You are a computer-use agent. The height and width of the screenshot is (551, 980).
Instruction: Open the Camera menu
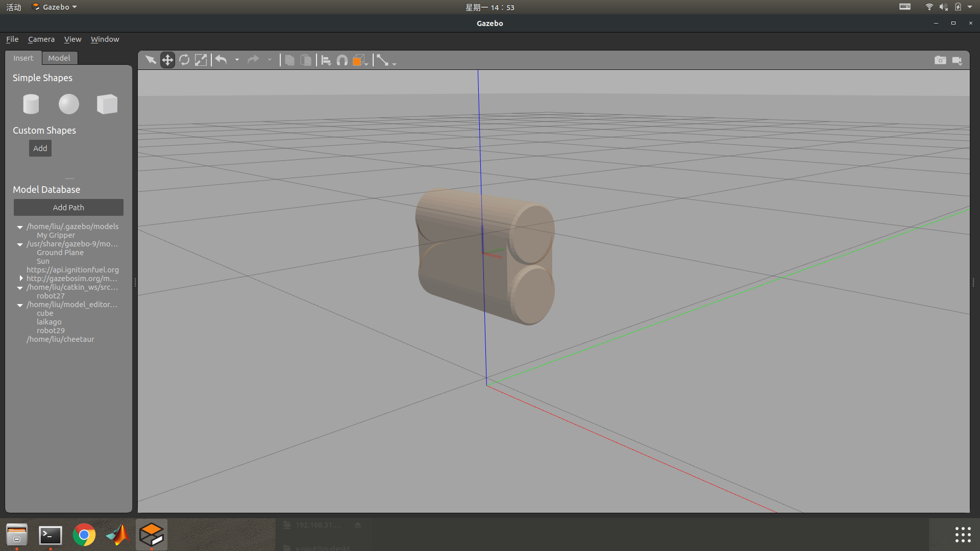[x=41, y=39]
